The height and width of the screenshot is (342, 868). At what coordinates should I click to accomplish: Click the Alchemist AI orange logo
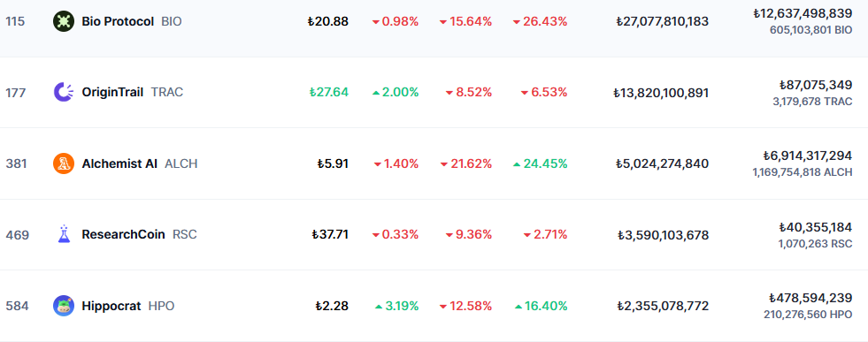(63, 163)
